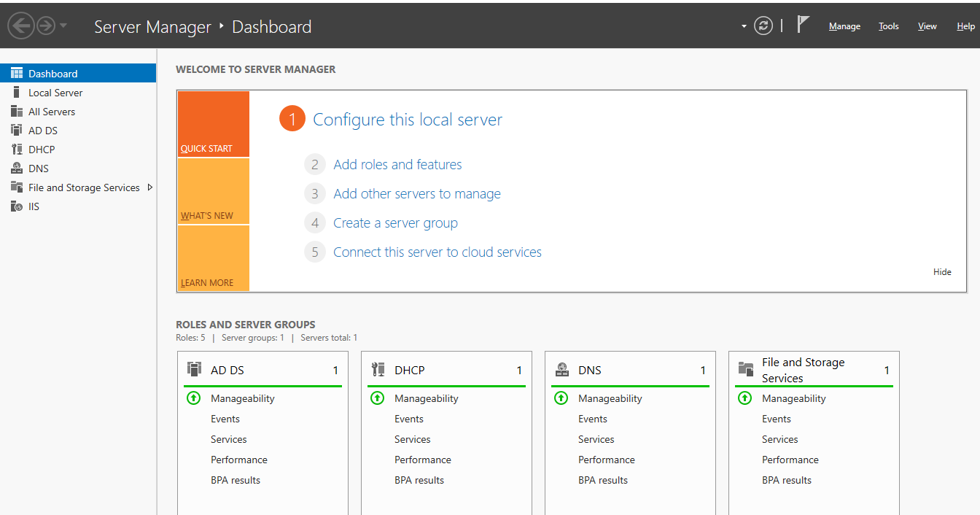
Task: Open Performance in File and Storage tile
Action: pos(790,460)
